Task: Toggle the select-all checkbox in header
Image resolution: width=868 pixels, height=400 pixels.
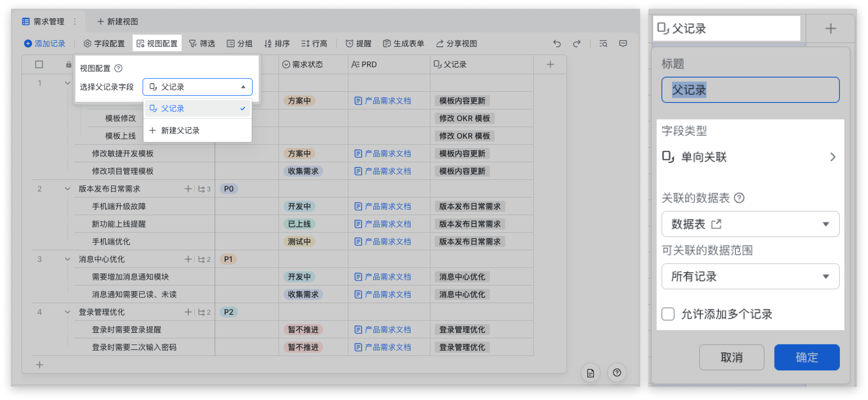Action: (x=39, y=64)
